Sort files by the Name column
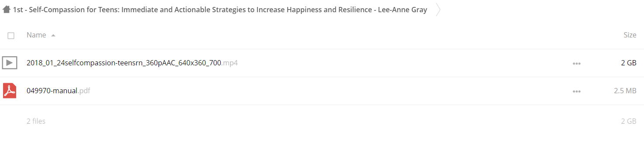Image resolution: width=644 pixels, height=159 pixels. [36, 35]
